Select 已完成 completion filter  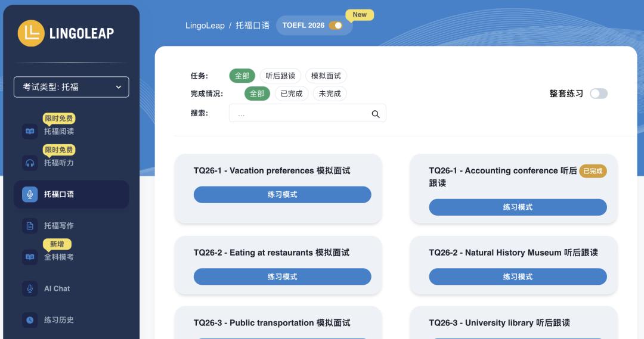coord(292,94)
